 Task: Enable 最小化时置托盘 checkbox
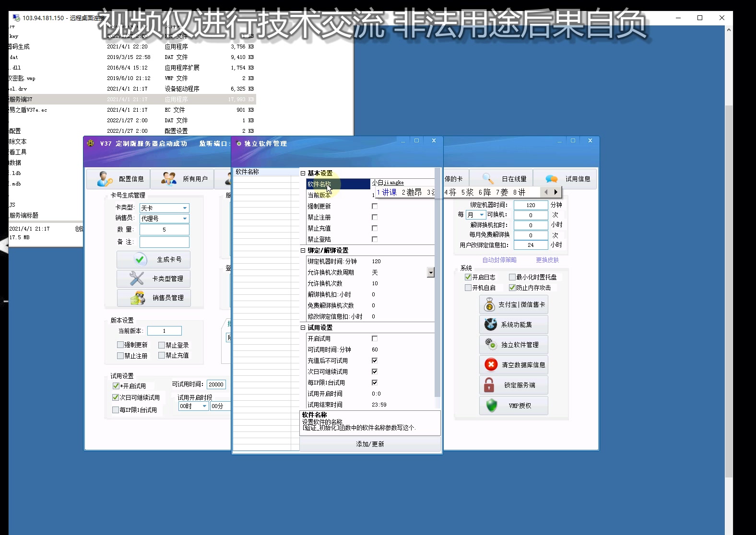tap(512, 277)
